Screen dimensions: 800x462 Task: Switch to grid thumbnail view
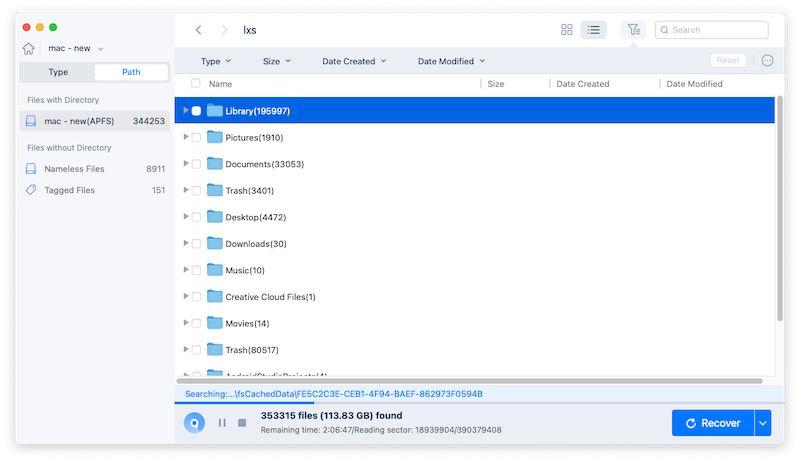click(x=567, y=30)
